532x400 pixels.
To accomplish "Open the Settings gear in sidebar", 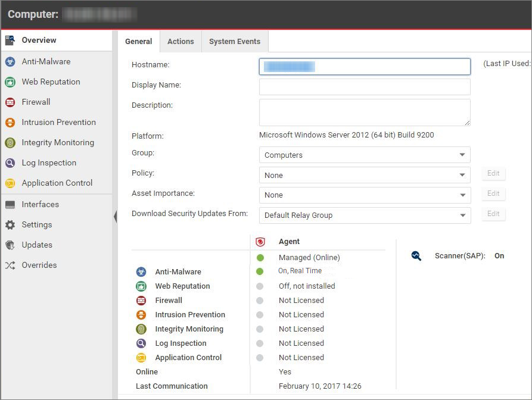I will click(10, 224).
